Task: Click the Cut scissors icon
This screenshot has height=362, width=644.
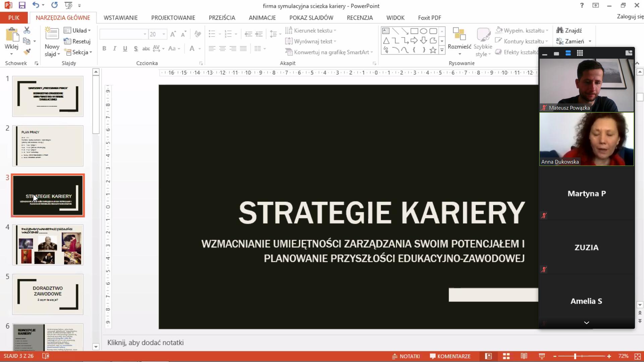Action: tap(27, 30)
